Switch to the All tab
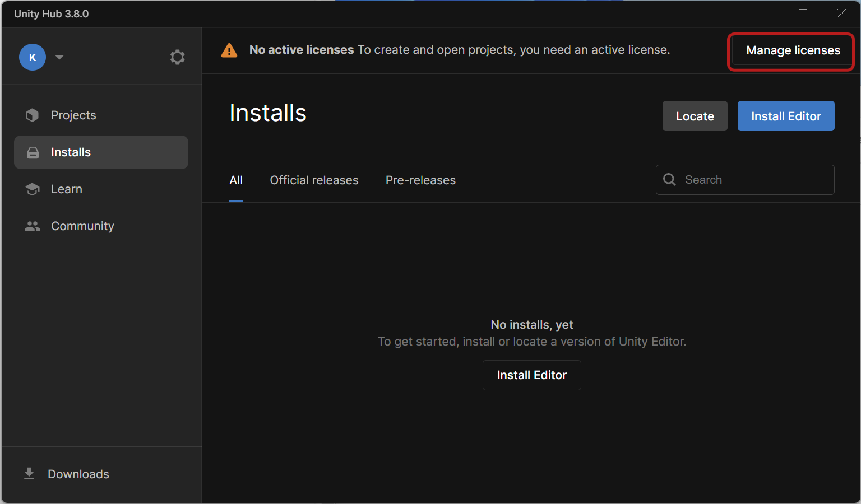Viewport: 861px width, 504px height. point(236,180)
